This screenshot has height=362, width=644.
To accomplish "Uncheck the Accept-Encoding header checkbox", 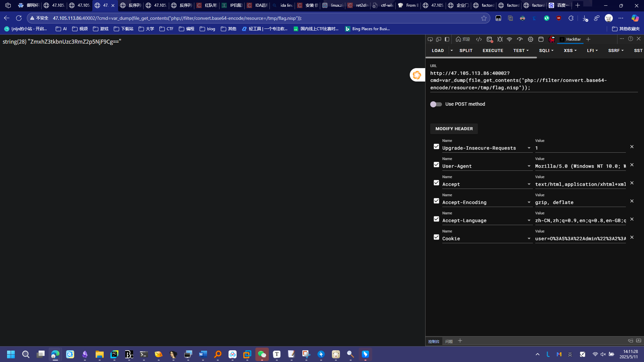I will [436, 201].
